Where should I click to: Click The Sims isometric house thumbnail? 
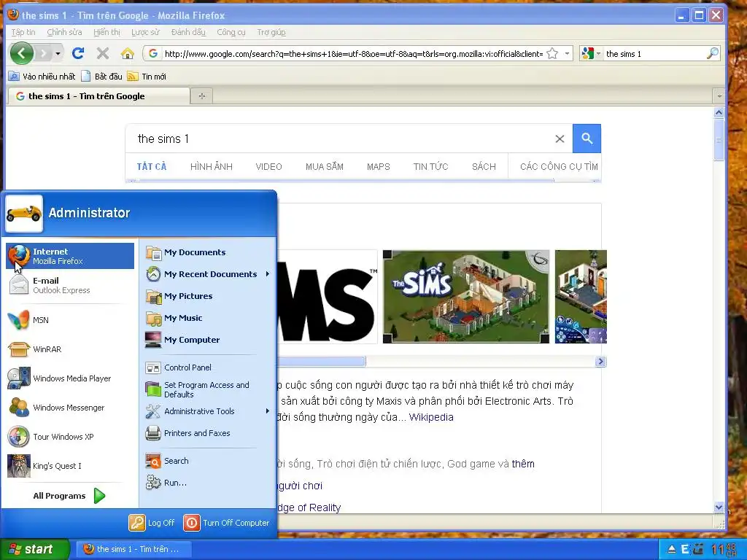466,296
